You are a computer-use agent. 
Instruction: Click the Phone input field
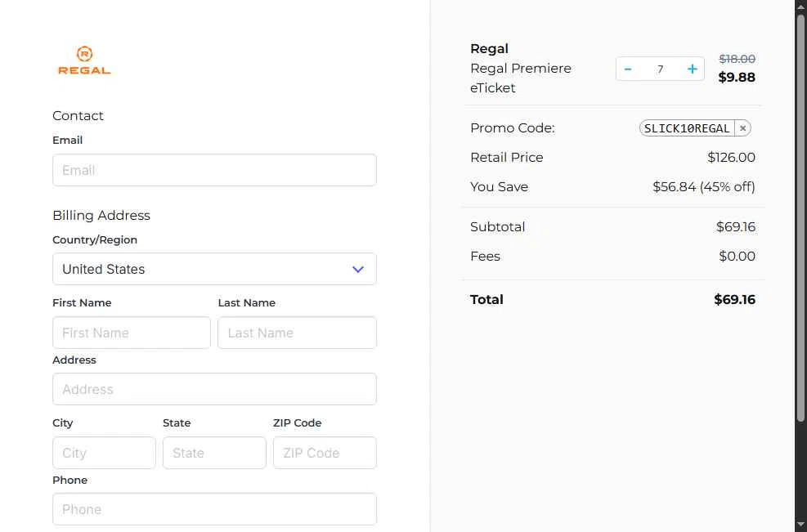pos(214,509)
